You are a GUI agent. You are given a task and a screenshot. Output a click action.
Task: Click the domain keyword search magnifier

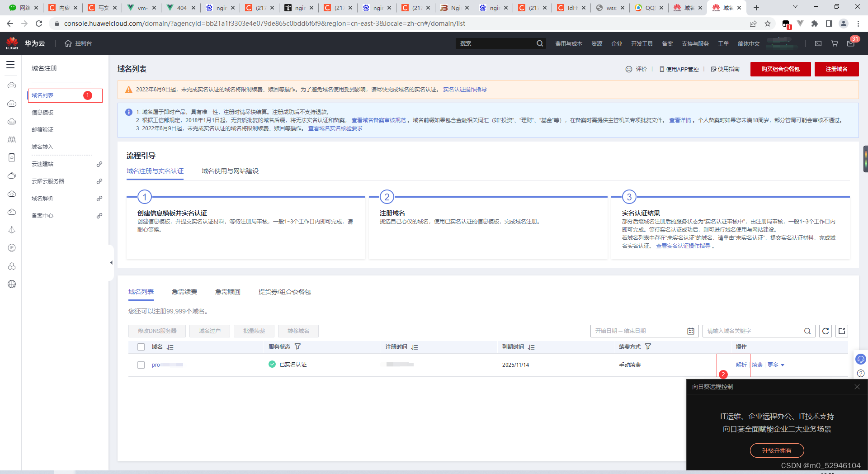807,331
